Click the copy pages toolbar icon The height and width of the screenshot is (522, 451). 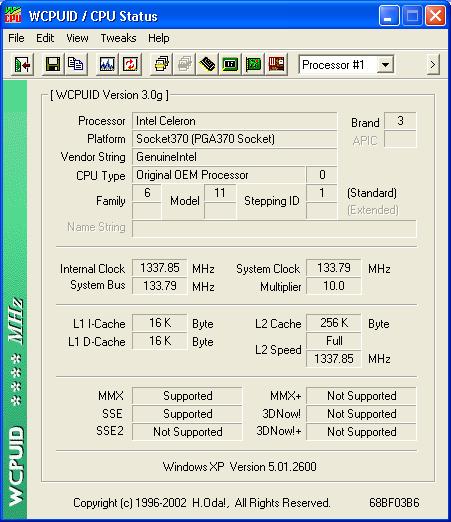tap(76, 64)
